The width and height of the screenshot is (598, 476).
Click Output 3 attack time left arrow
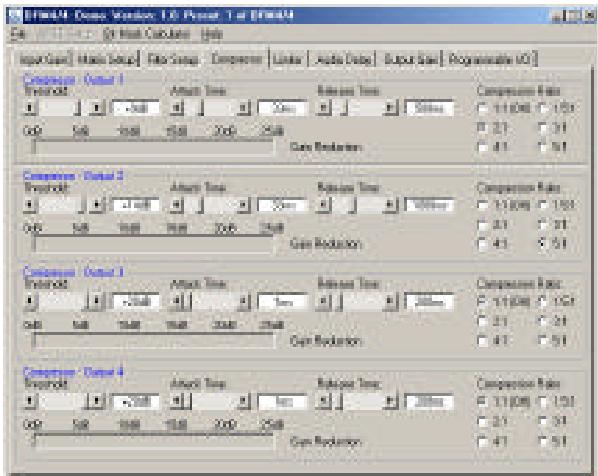pyautogui.click(x=177, y=301)
